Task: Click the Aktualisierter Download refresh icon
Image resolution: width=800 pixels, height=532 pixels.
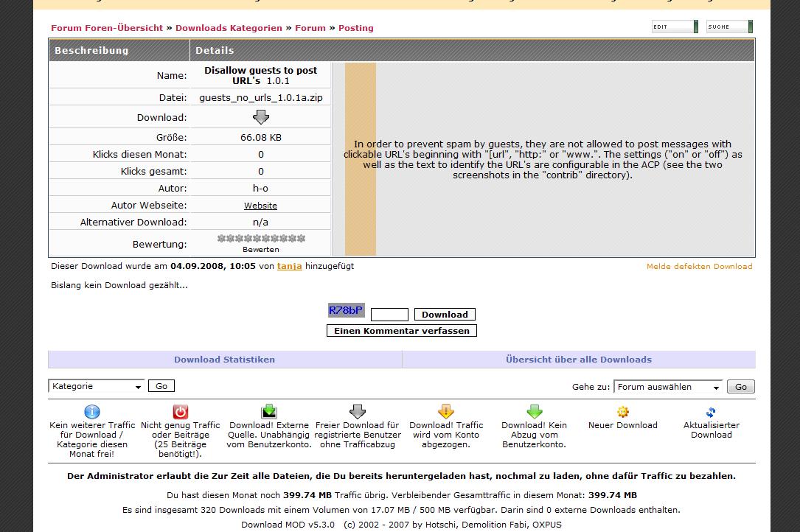Action: pyautogui.click(x=711, y=412)
